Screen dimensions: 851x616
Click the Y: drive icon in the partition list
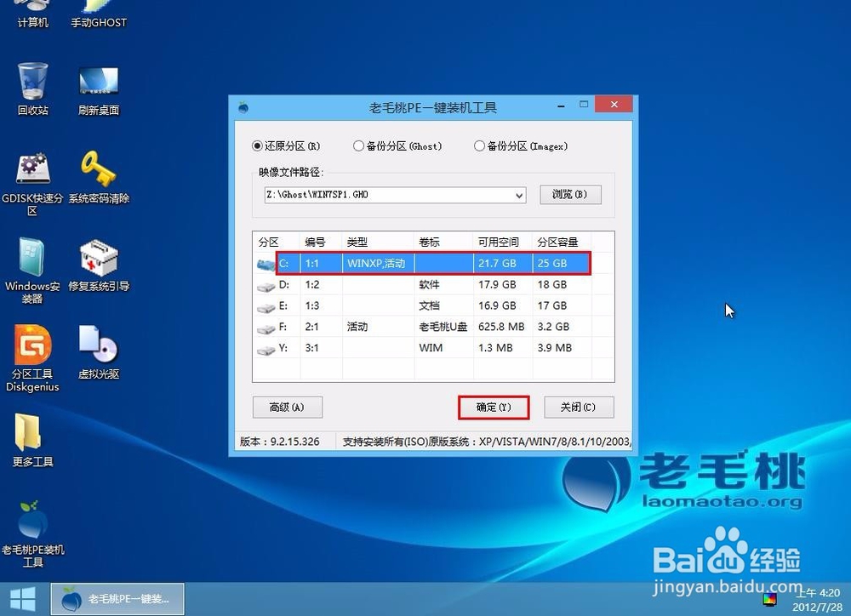tap(266, 350)
